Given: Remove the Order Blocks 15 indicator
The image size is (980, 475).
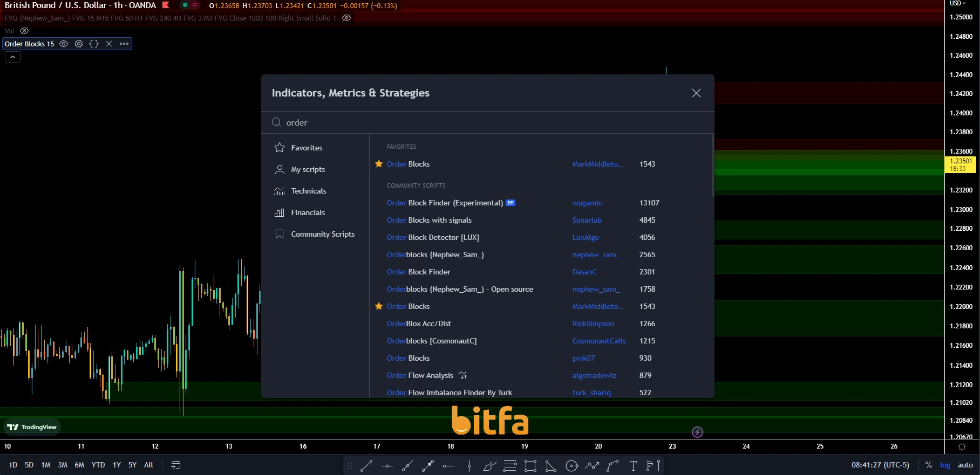Looking at the screenshot, I should 109,44.
